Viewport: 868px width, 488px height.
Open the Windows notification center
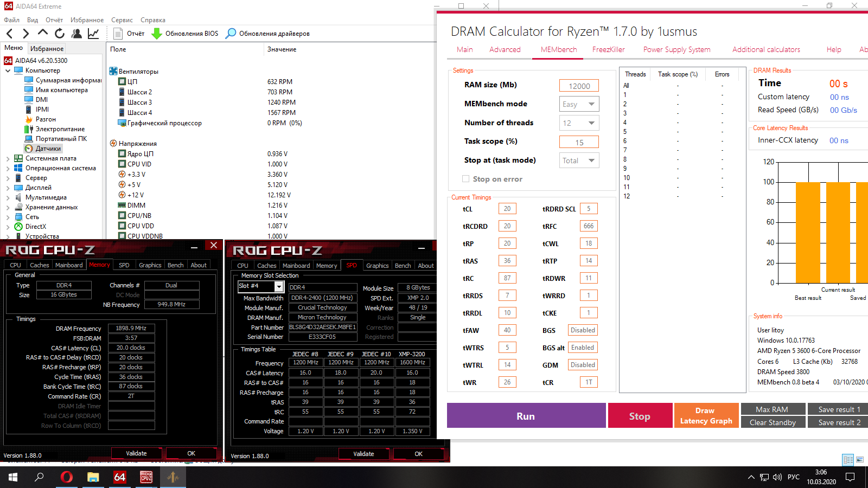click(x=850, y=477)
